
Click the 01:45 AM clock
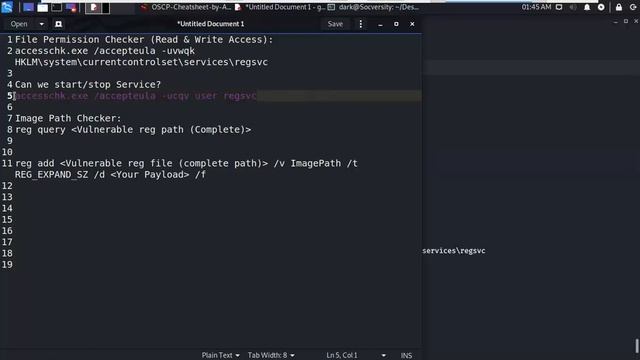tap(536, 7)
